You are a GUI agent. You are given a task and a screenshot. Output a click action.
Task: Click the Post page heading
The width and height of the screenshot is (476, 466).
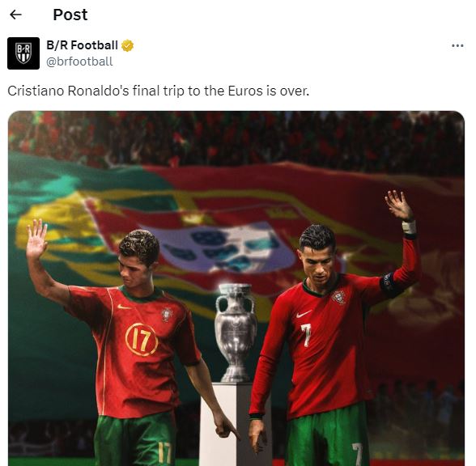[x=70, y=15]
